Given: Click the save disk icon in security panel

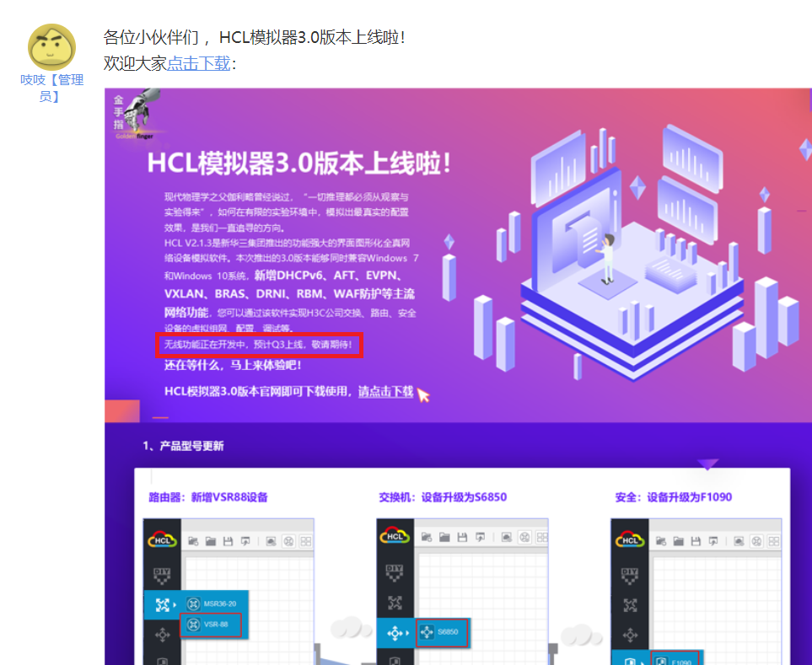Looking at the screenshot, I should (696, 541).
